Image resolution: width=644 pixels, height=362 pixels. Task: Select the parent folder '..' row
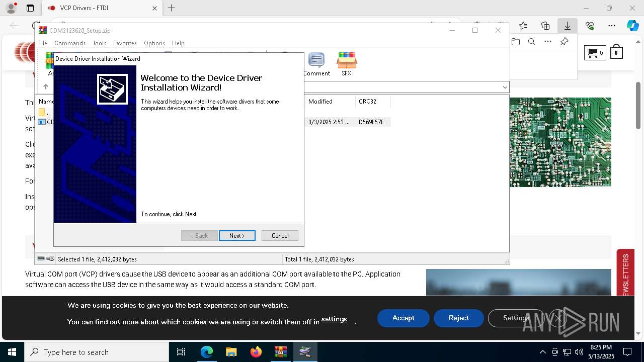[45, 112]
